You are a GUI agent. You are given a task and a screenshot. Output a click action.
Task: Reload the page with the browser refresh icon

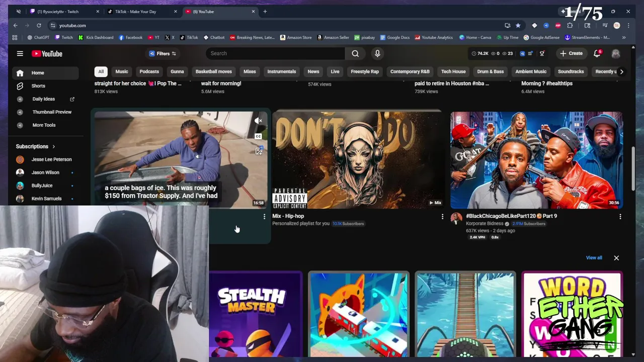coord(39,25)
